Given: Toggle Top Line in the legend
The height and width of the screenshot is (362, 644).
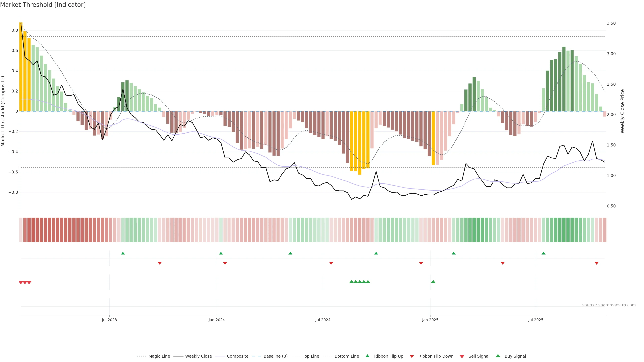Looking at the screenshot, I should point(311,356).
